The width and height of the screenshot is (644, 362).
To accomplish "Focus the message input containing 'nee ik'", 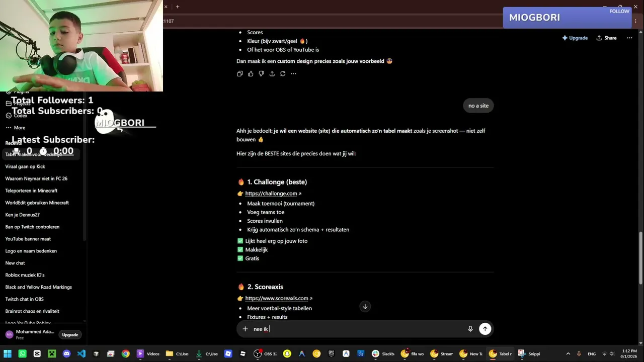I will 357,329.
